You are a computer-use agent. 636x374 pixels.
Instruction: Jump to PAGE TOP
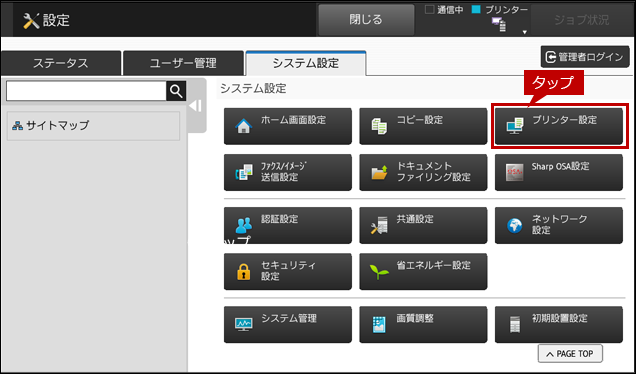[570, 354]
